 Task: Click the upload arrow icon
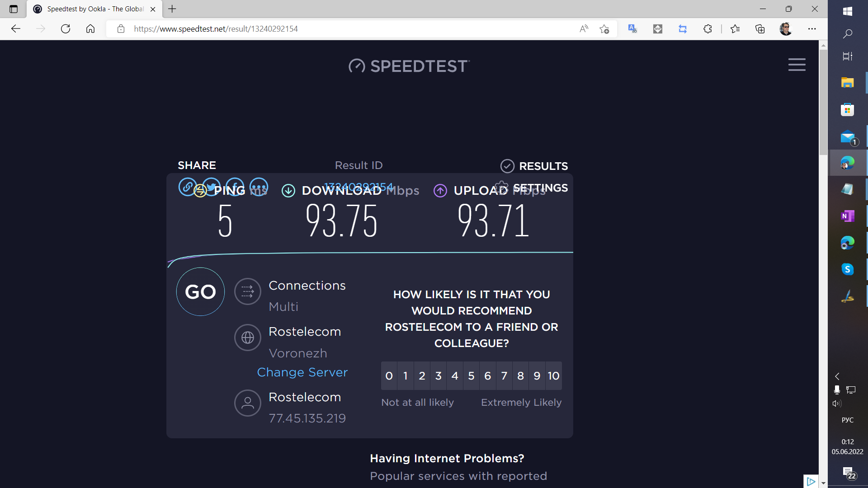click(439, 190)
